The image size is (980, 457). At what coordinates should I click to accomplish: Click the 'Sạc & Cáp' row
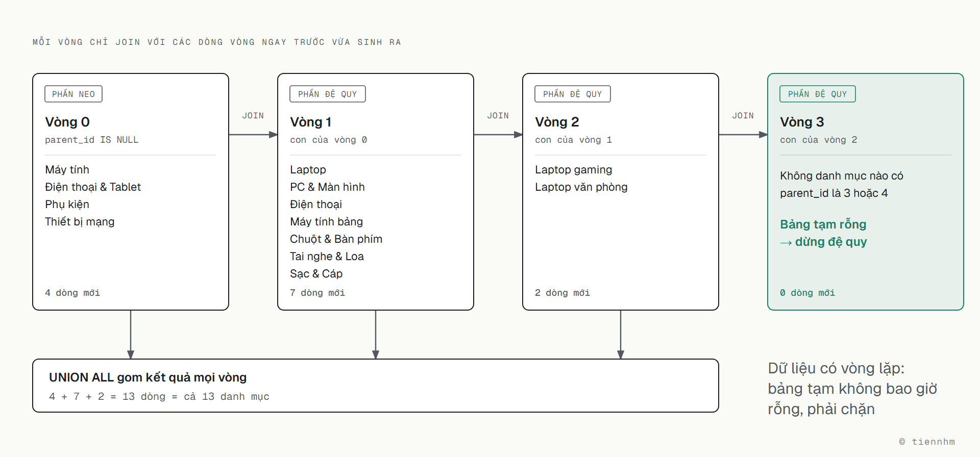(316, 274)
